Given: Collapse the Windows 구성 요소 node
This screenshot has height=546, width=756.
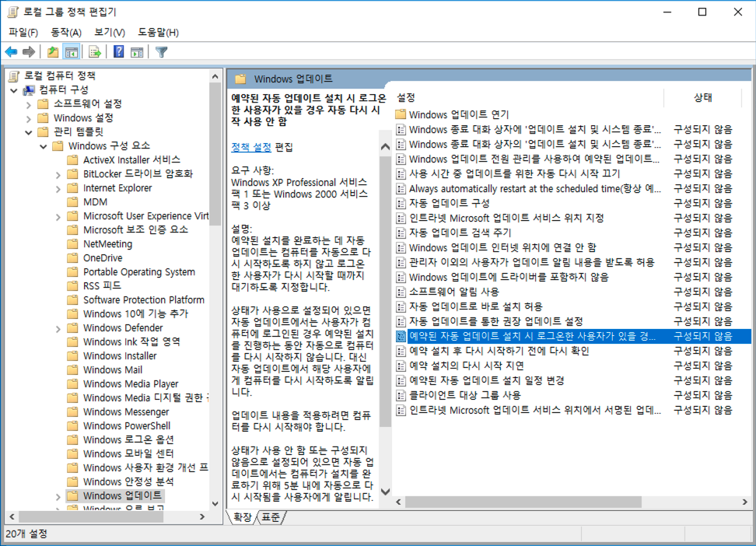Looking at the screenshot, I should click(x=44, y=146).
